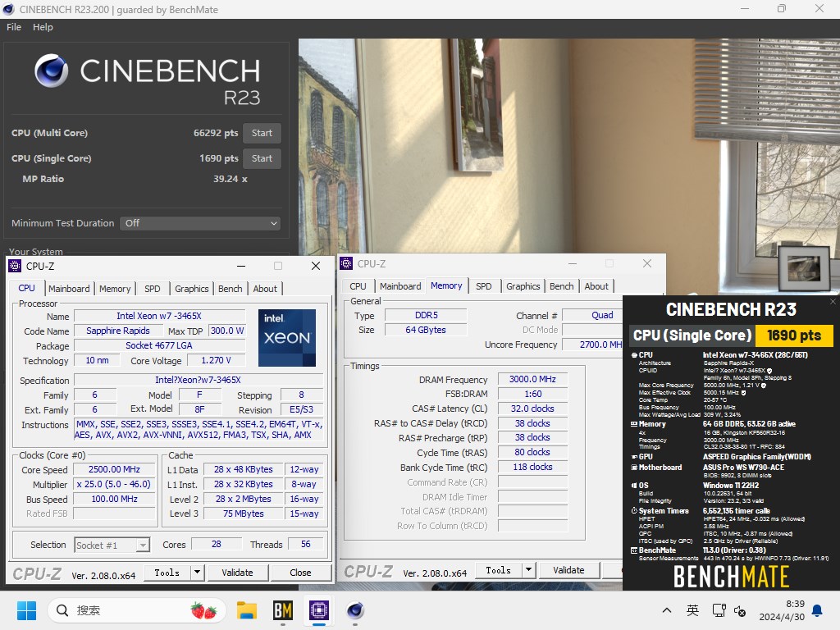Click the CPU-Z chip icon in the left window title
The width and height of the screenshot is (840, 630).
[15, 266]
